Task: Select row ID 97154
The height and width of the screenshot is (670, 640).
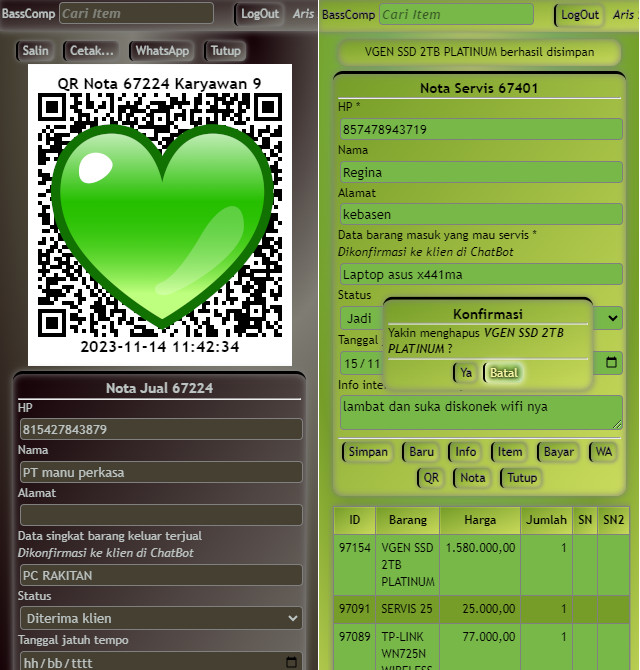Action: [354, 565]
